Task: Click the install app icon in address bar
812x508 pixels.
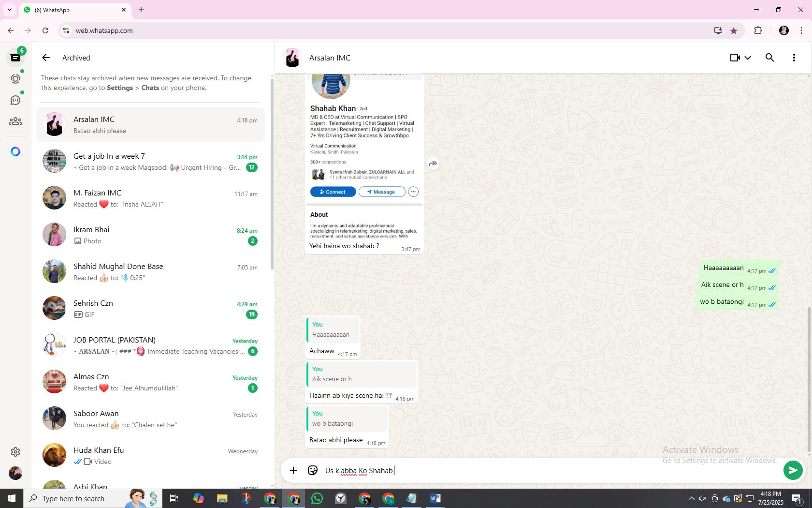Action: point(718,30)
